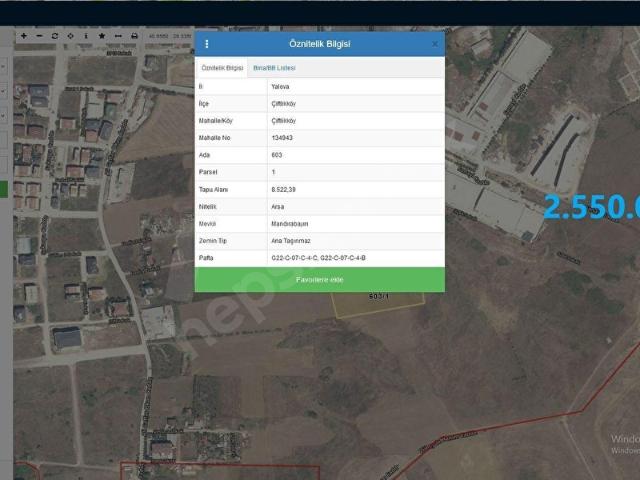
Task: Click the blue 2.550 price overlay text
Action: [x=591, y=207]
